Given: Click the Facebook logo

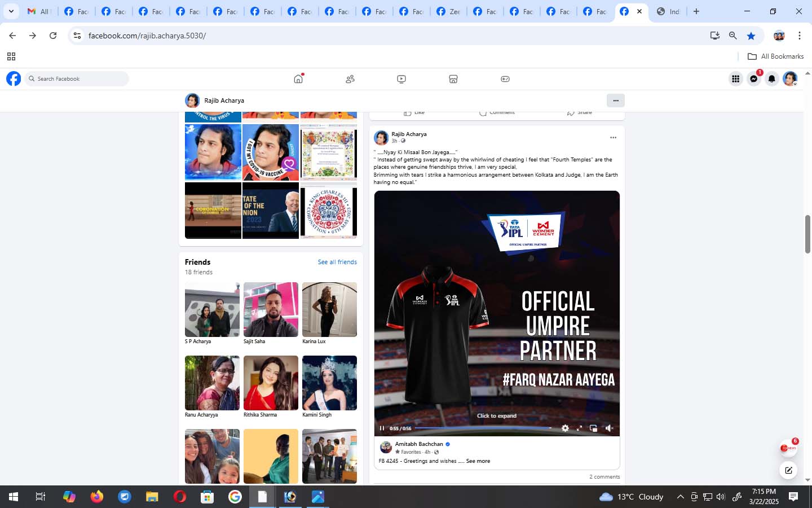Looking at the screenshot, I should pos(14,79).
